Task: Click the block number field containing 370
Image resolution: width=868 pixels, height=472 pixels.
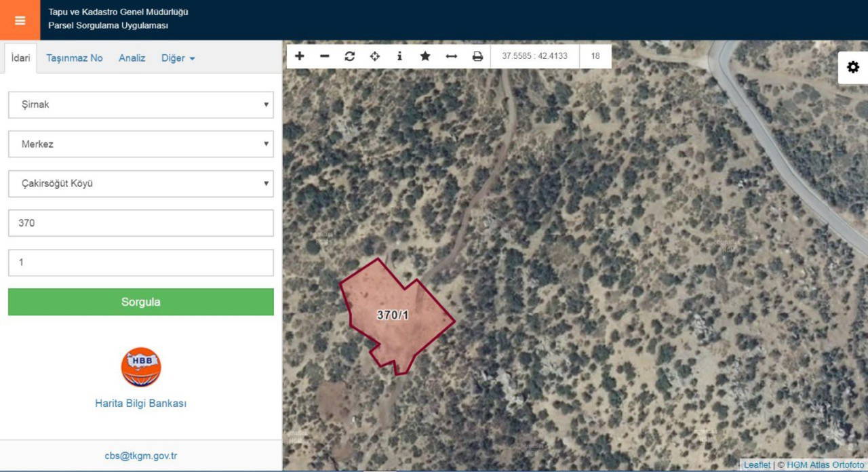Action: [141, 223]
